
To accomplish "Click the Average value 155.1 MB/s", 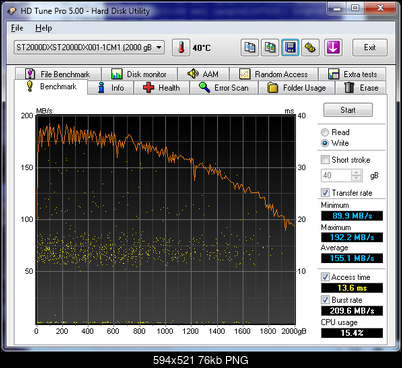I will pyautogui.click(x=352, y=258).
